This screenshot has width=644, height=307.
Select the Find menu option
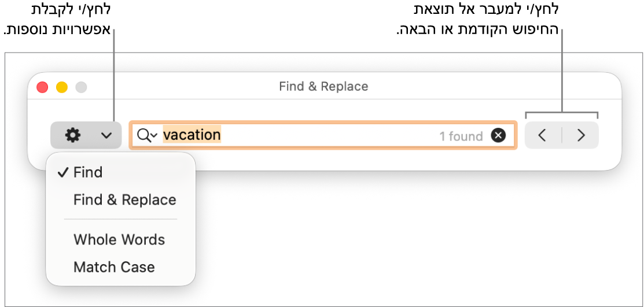pyautogui.click(x=88, y=172)
